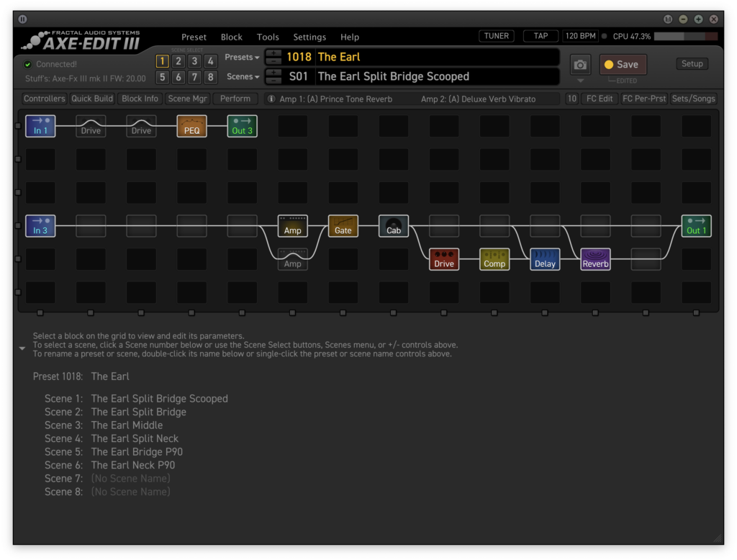
Task: Switch to scene 6 button
Action: tap(178, 77)
